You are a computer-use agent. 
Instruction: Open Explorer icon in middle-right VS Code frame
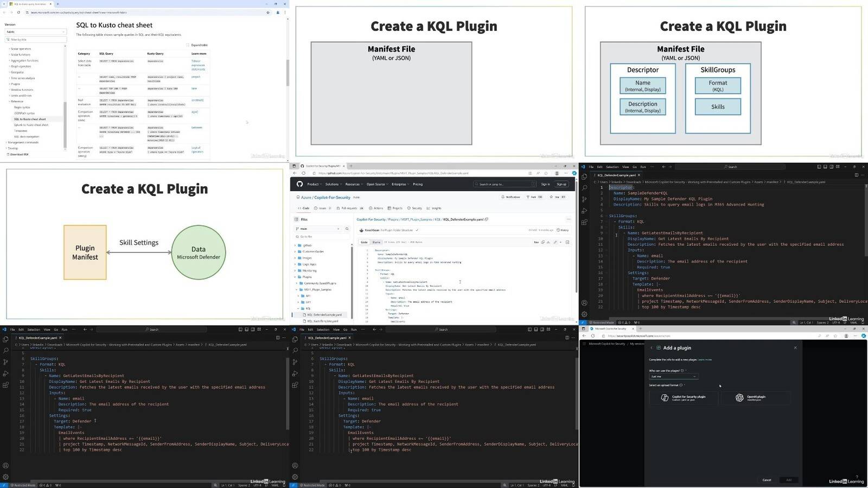(584, 176)
